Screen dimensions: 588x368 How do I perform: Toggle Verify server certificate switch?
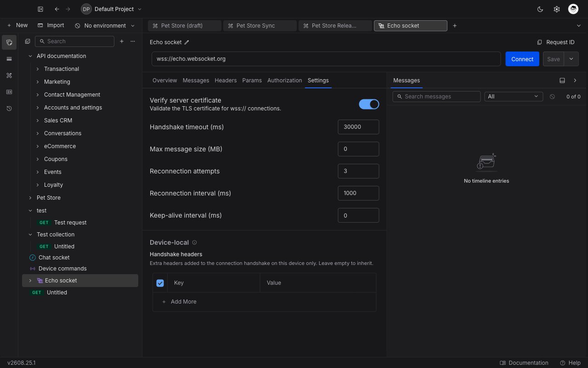[369, 104]
